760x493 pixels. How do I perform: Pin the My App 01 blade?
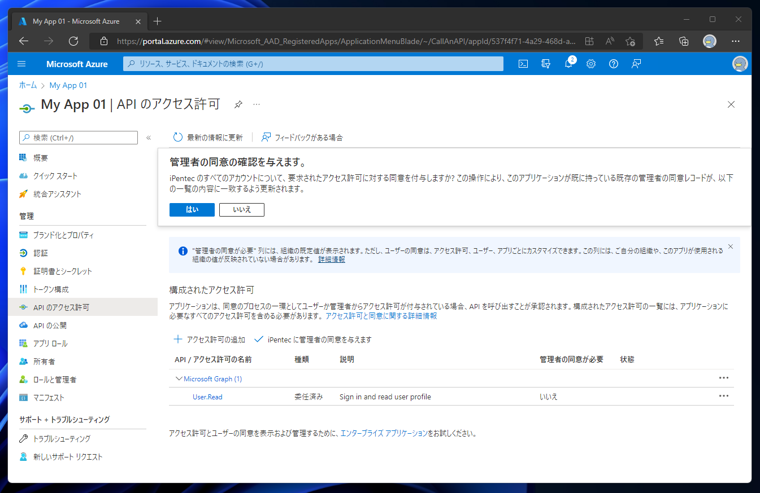tap(238, 105)
